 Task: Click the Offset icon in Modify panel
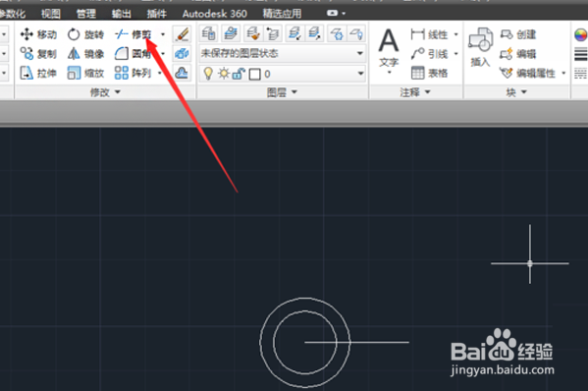[x=182, y=73]
